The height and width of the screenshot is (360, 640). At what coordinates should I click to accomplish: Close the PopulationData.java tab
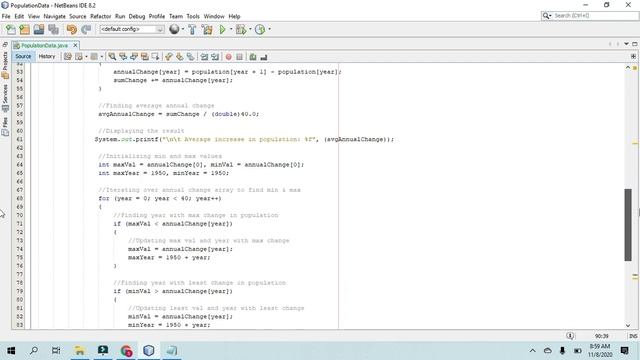click(x=75, y=45)
